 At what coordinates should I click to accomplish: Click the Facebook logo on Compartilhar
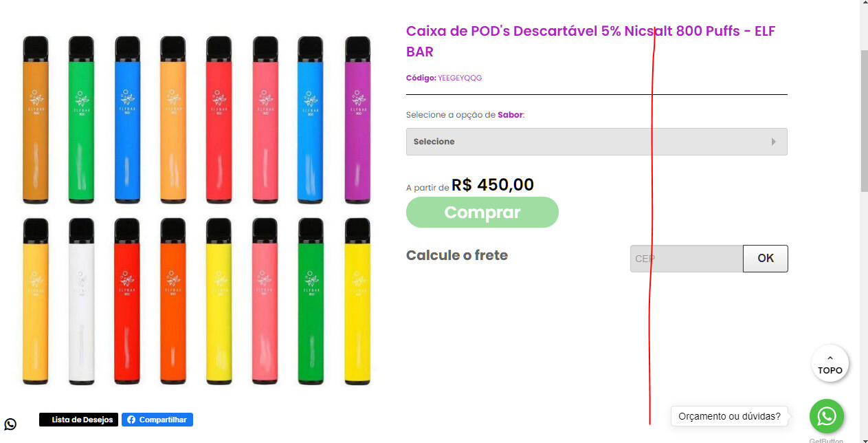131,420
